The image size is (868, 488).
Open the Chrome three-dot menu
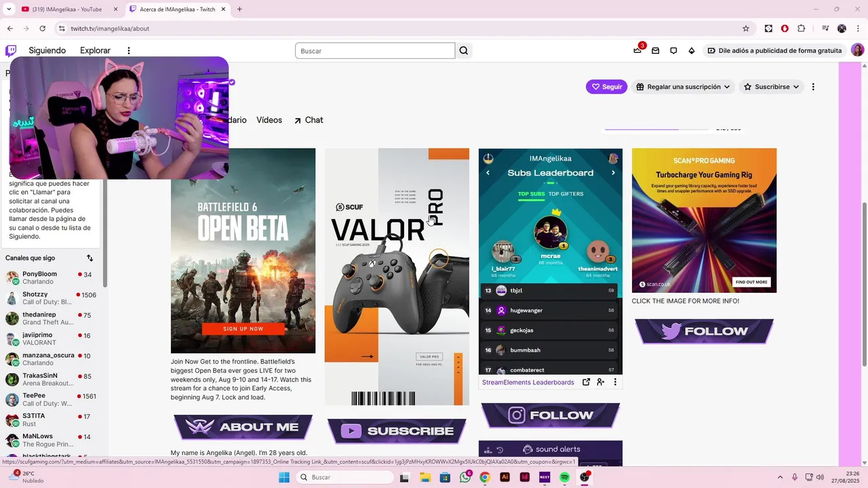click(x=856, y=28)
